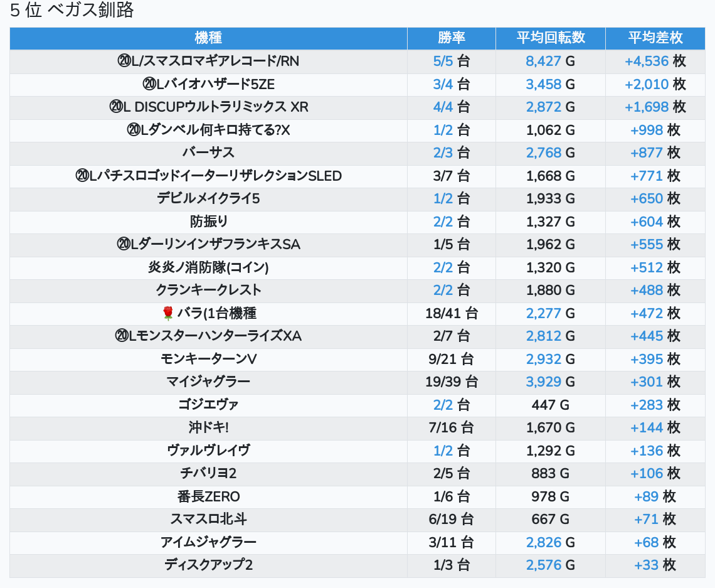Select the マイジャグラー machine name
Image resolution: width=715 pixels, height=588 pixels.
point(208,382)
